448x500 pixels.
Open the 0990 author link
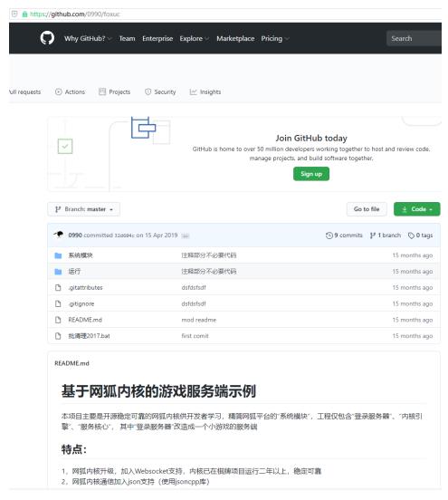click(75, 236)
